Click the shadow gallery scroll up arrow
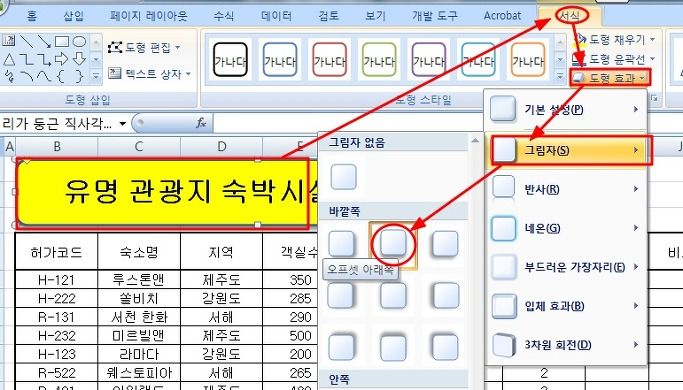Screen dimensions: 683x390 (x=475, y=141)
